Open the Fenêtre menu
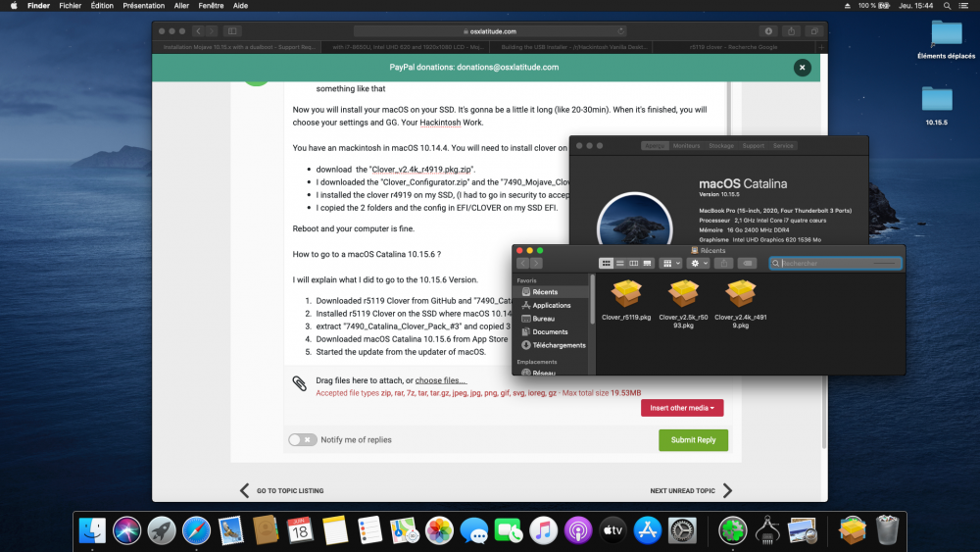Screen dimensions: 980x552 pyautogui.click(x=212, y=6)
